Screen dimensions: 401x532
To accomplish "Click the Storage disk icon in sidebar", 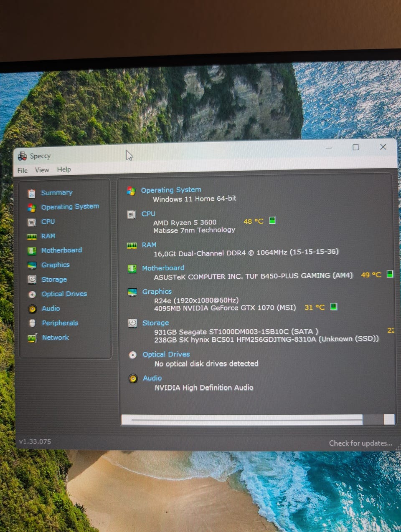I will (x=32, y=280).
